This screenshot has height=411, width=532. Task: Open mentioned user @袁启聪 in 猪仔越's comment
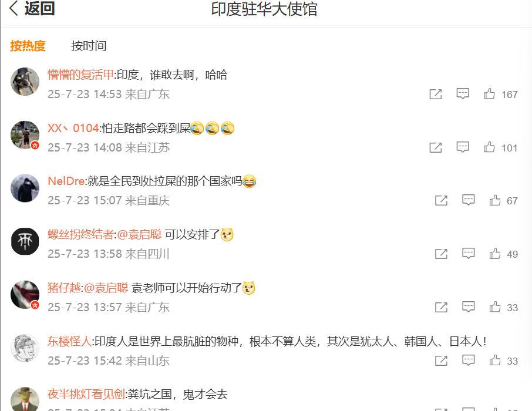106,288
